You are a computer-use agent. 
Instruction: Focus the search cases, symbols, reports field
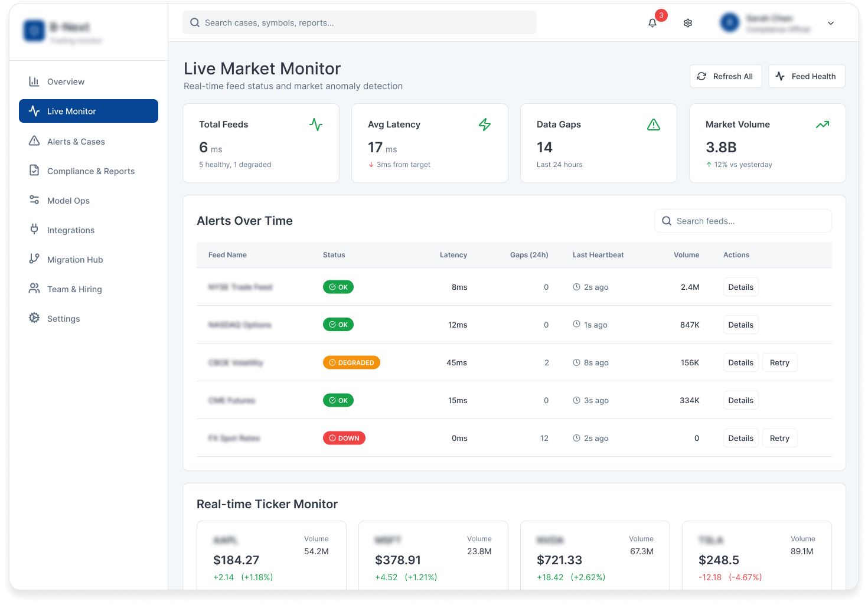click(360, 22)
